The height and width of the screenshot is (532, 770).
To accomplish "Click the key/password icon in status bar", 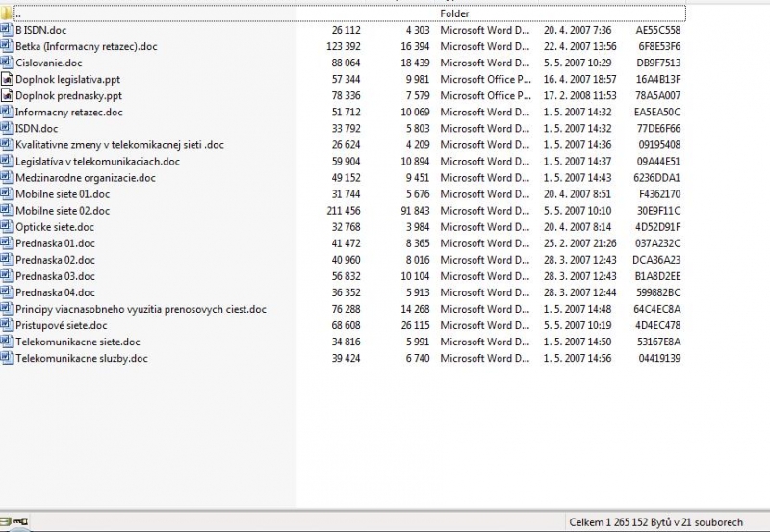I will [22, 522].
